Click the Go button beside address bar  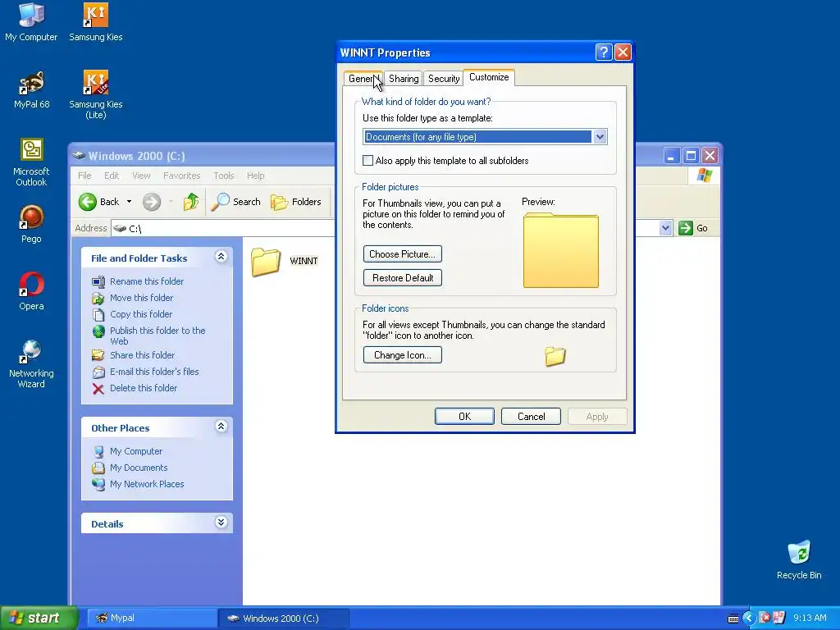(693, 228)
